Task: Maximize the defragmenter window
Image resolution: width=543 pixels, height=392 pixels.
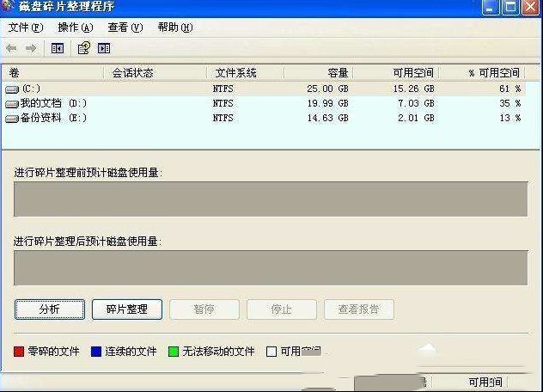Action: [x=510, y=7]
